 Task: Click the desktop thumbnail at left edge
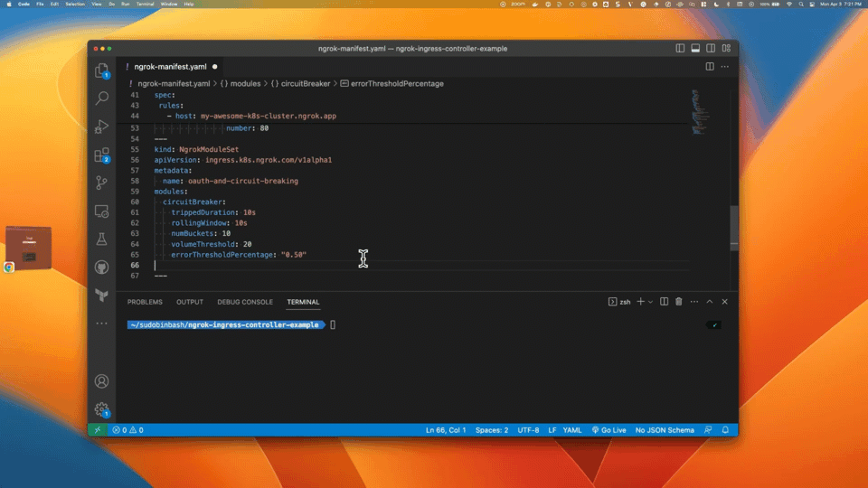point(29,248)
